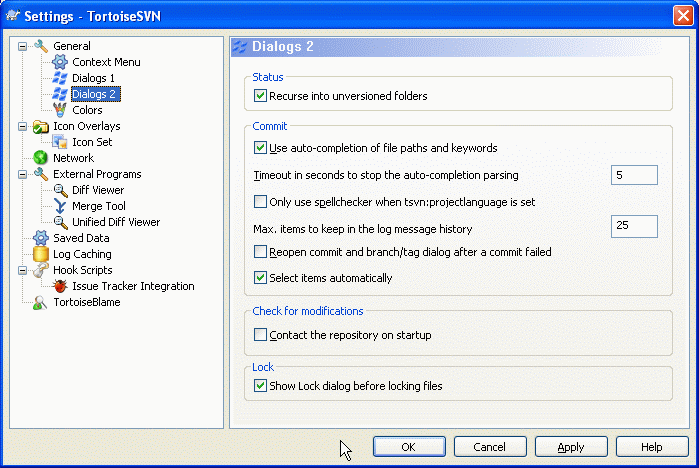The image size is (699, 468).
Task: Click the External Programs wrench icon
Action: coord(41,174)
